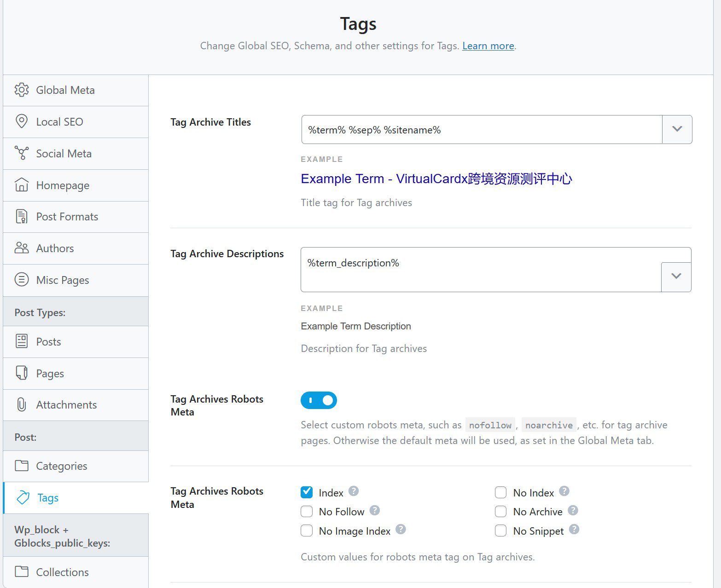The height and width of the screenshot is (588, 721).
Task: Open the Attachments paperclip icon
Action: tap(22, 404)
